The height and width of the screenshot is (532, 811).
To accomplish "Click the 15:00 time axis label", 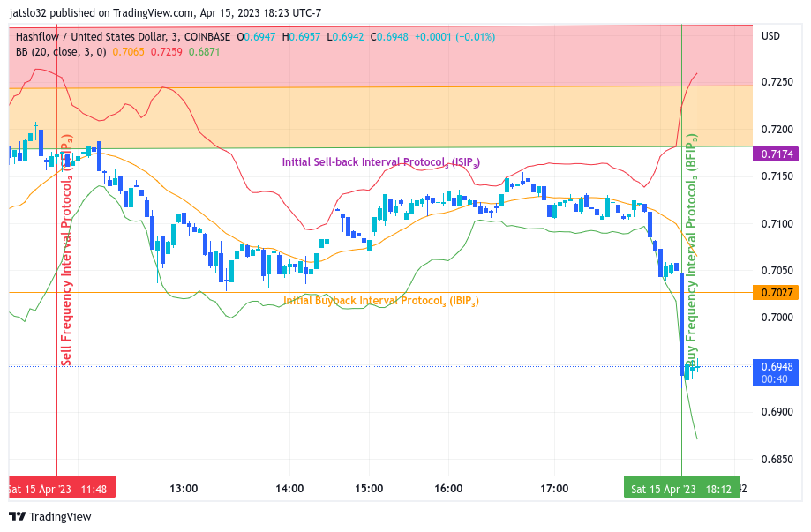I will (x=369, y=489).
